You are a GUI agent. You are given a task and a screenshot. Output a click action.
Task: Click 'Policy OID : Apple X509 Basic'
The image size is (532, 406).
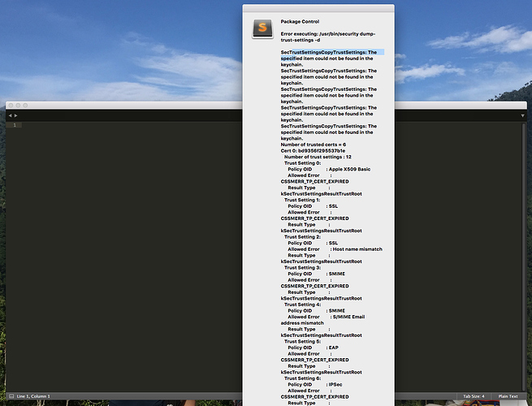[x=329, y=169]
